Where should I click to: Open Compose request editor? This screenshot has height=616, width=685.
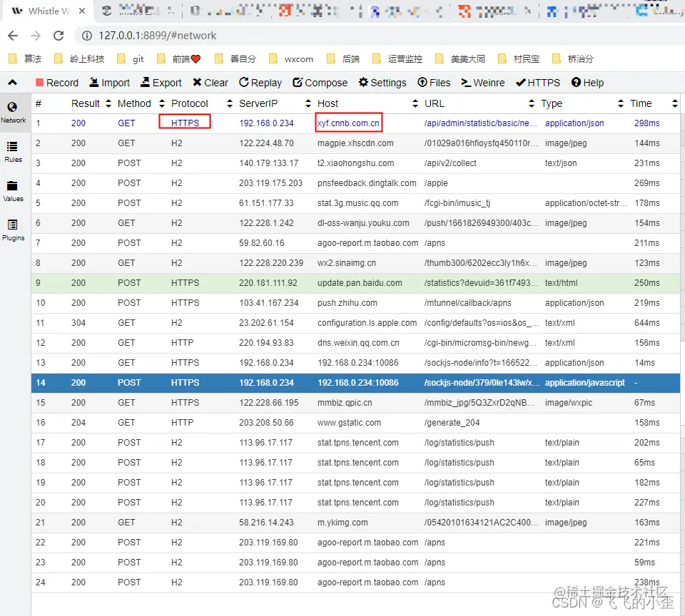(x=320, y=83)
